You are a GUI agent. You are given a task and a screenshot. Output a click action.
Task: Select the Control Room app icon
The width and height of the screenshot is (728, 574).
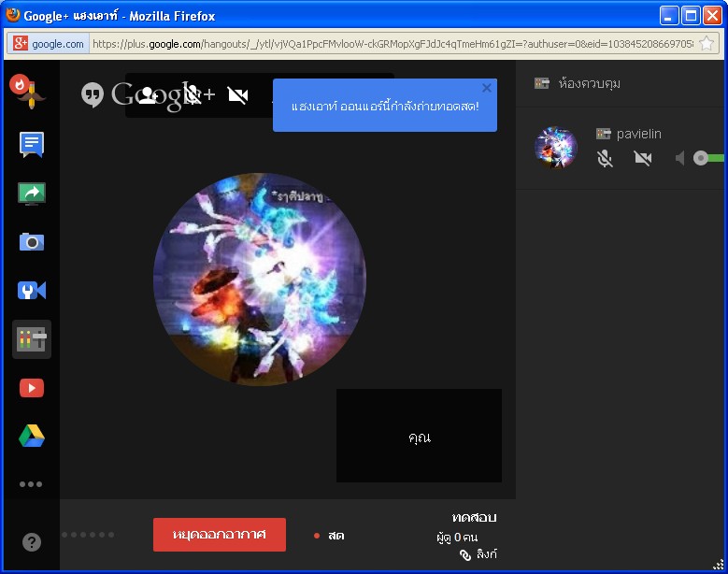point(32,339)
